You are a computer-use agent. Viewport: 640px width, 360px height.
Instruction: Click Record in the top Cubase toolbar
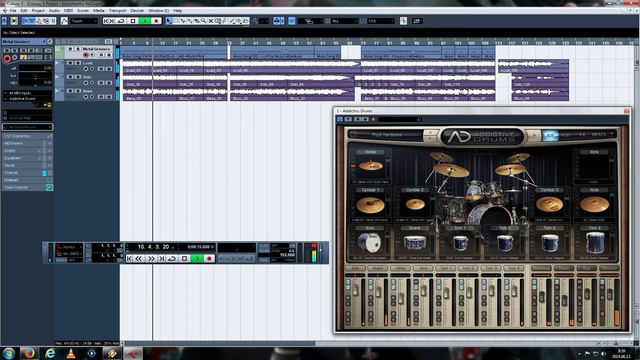[x=156, y=21]
